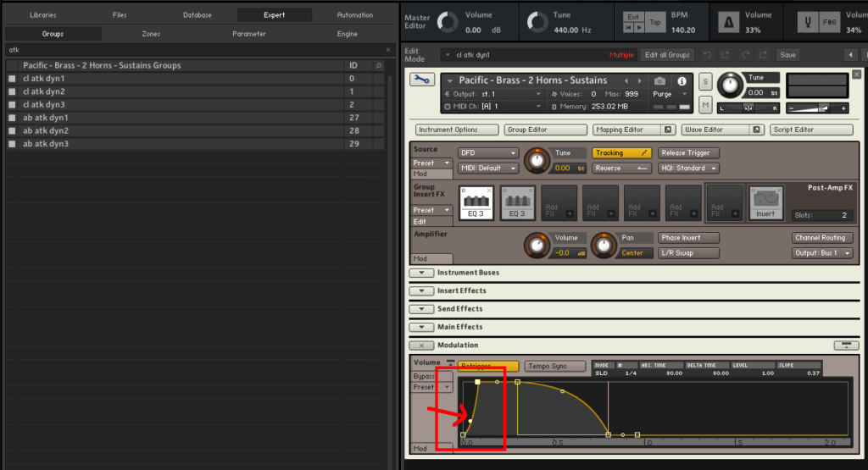
Task: Click the X button beside Modulation
Action: (x=421, y=346)
